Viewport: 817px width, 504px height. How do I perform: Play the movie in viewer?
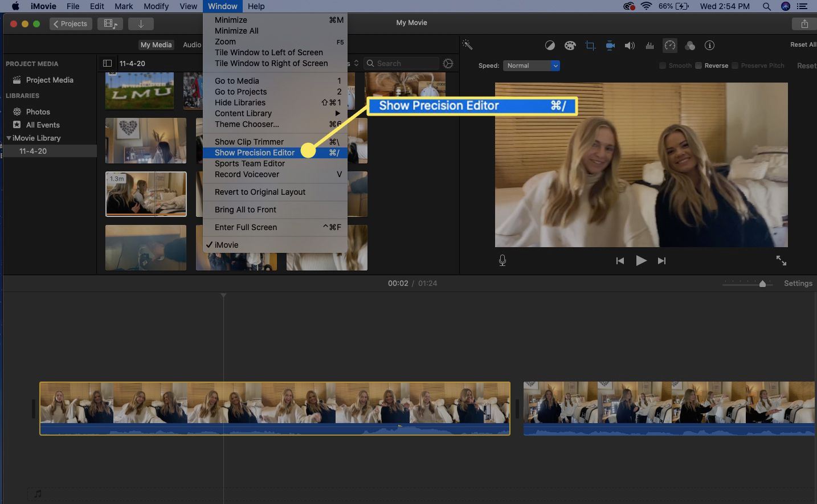pos(641,260)
